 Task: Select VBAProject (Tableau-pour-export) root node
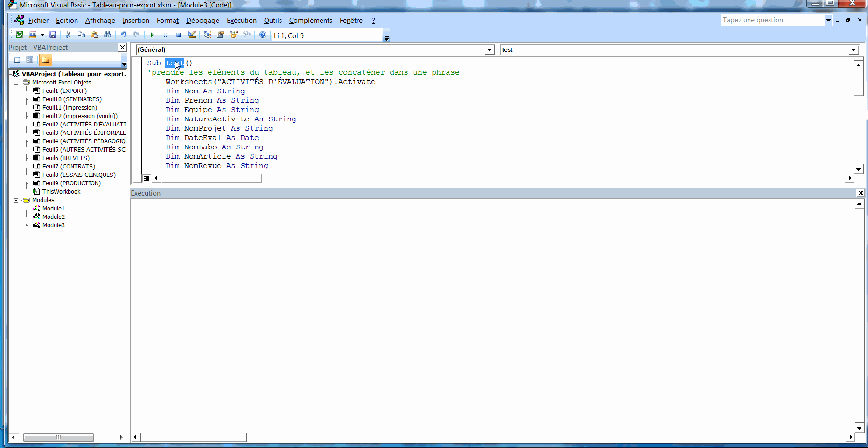[x=74, y=74]
